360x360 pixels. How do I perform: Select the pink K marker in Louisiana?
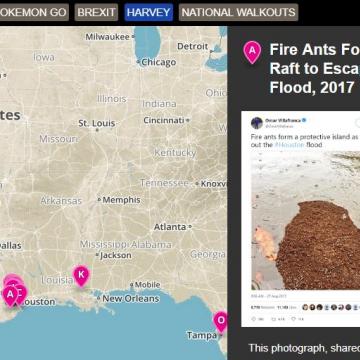tap(81, 275)
